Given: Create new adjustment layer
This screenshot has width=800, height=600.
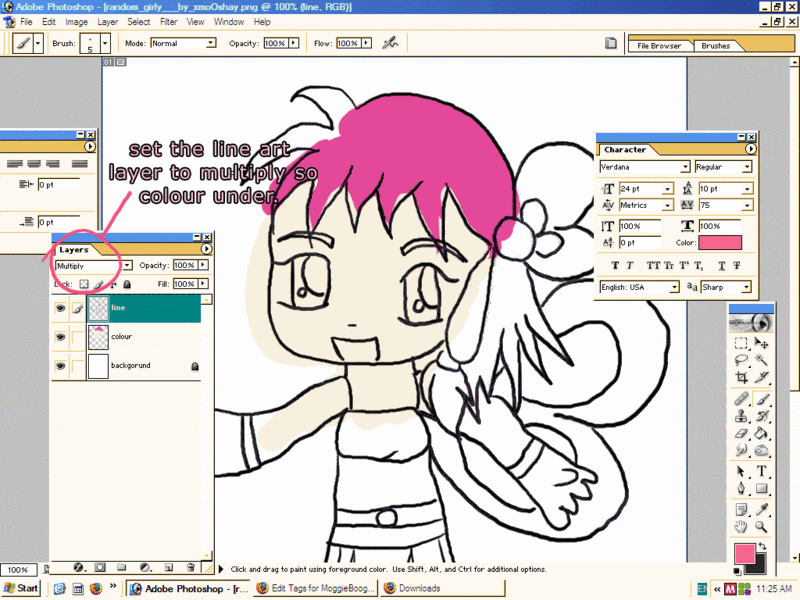Looking at the screenshot, I should (145, 567).
